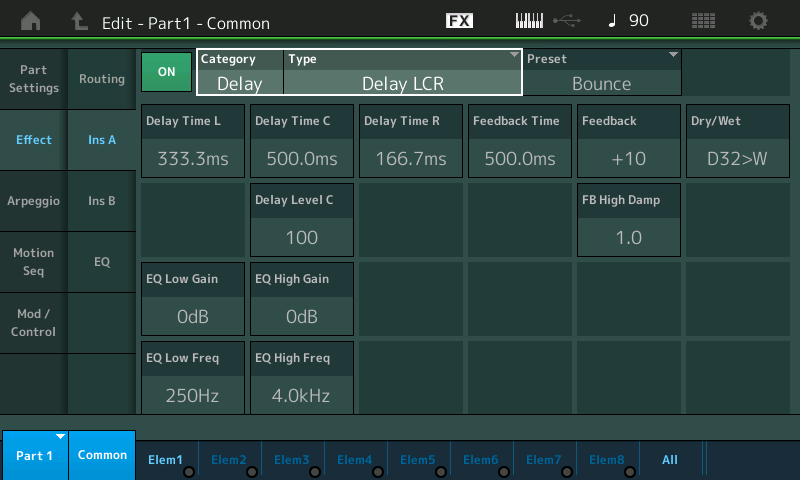The width and height of the screenshot is (800, 480).
Task: Open the Preset dropdown Bounce
Action: tap(602, 73)
